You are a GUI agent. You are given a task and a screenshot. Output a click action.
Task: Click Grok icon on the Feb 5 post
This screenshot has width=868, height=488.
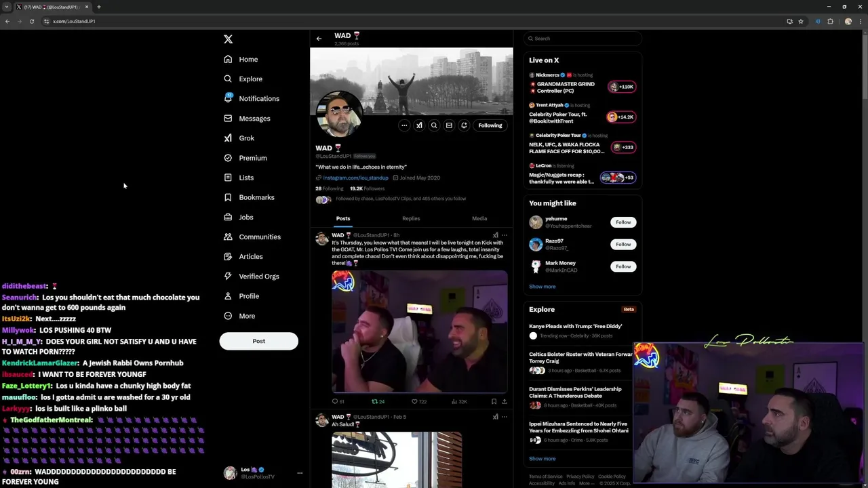click(x=495, y=417)
